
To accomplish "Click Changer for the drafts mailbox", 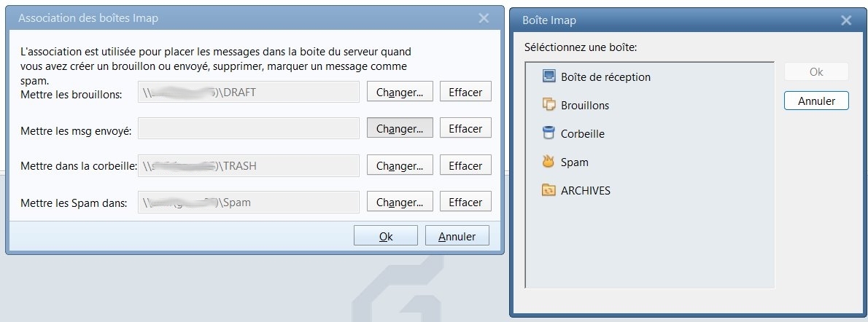I will (400, 92).
